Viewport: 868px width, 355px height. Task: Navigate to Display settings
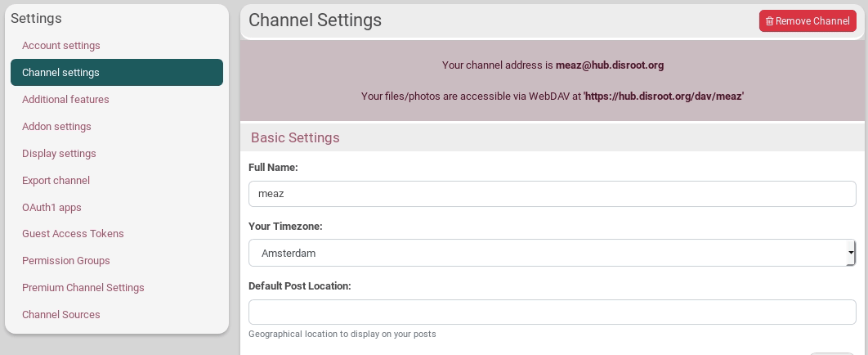pyautogui.click(x=59, y=154)
